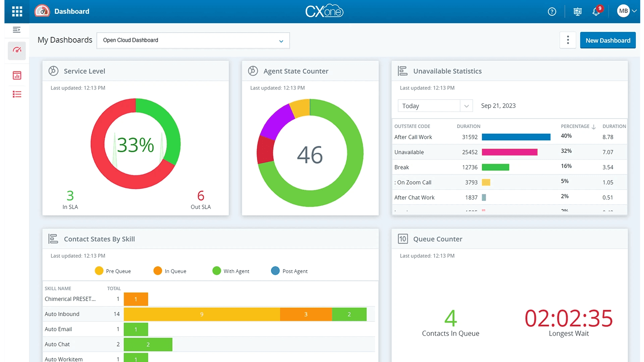Click the three-dot options menu on dashboard
Viewport: 644px width, 362px height.
click(568, 40)
